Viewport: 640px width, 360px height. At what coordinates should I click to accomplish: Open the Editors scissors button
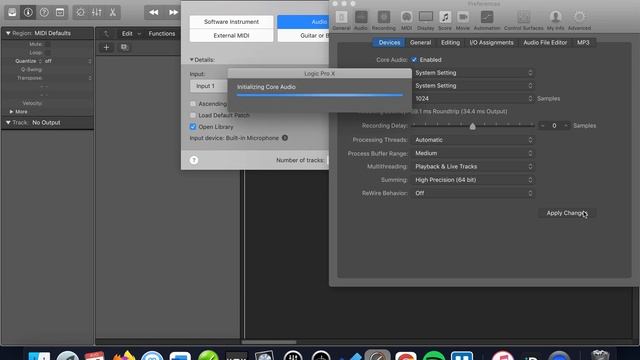click(x=113, y=12)
